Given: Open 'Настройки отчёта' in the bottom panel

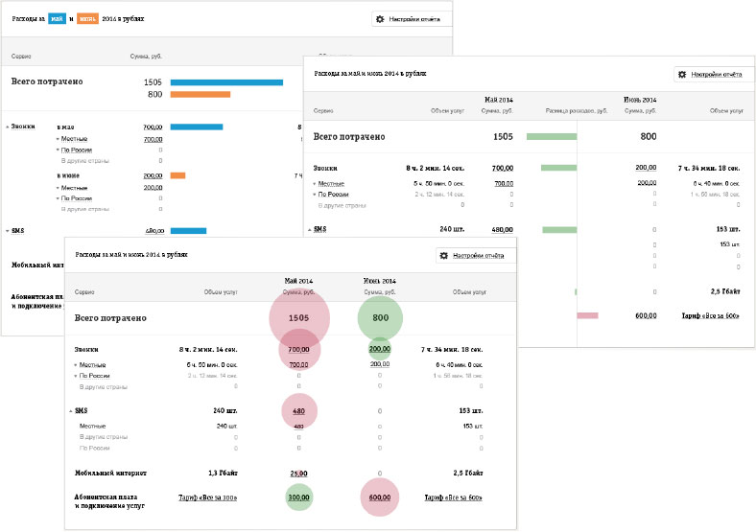Looking at the screenshot, I should click(476, 256).
